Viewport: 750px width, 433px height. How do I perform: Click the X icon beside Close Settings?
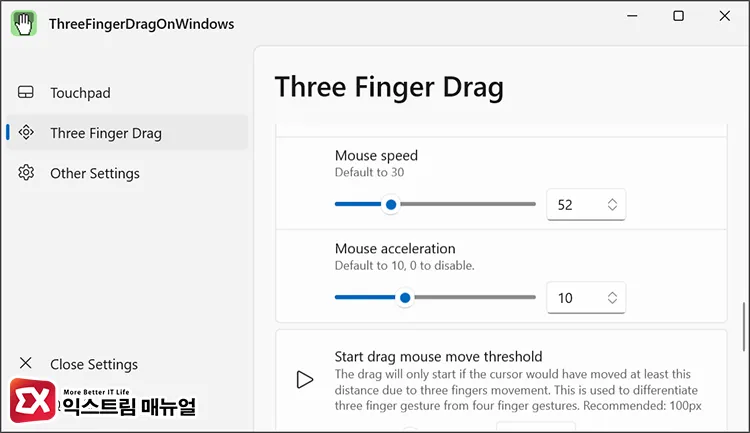(26, 363)
